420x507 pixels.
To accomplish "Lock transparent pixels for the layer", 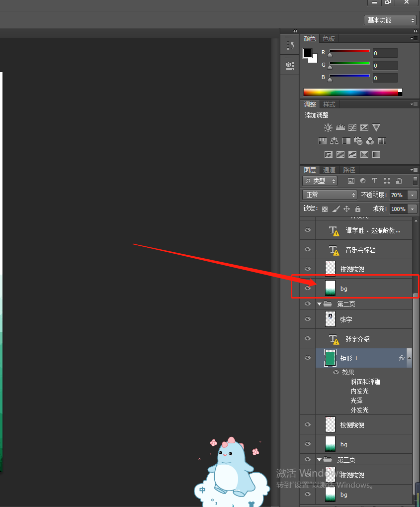I will (x=325, y=209).
